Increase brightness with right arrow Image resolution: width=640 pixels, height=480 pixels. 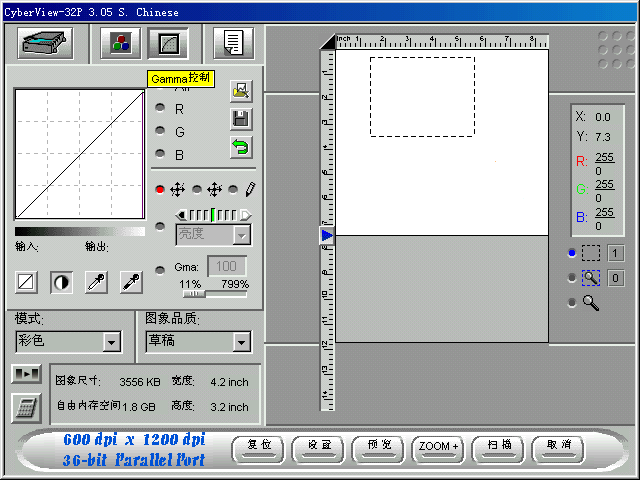246,215
